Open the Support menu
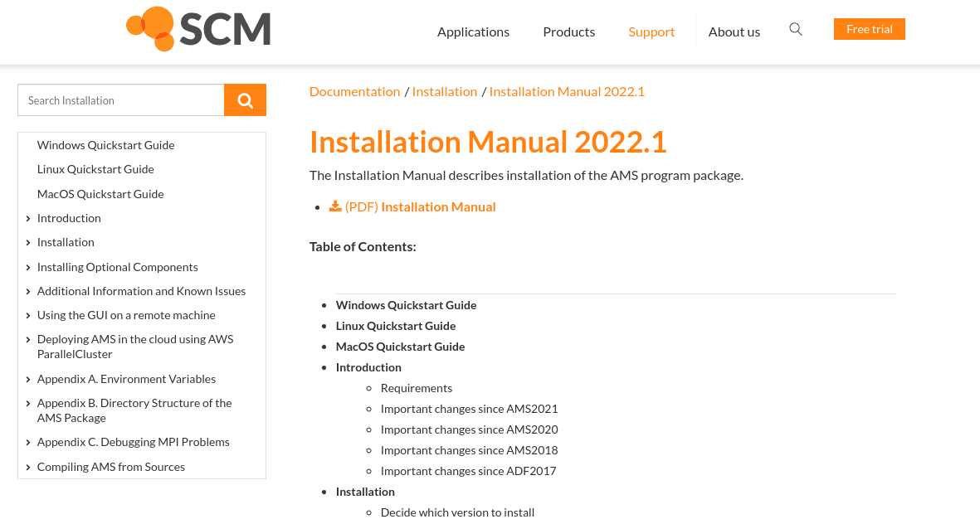 [651, 32]
